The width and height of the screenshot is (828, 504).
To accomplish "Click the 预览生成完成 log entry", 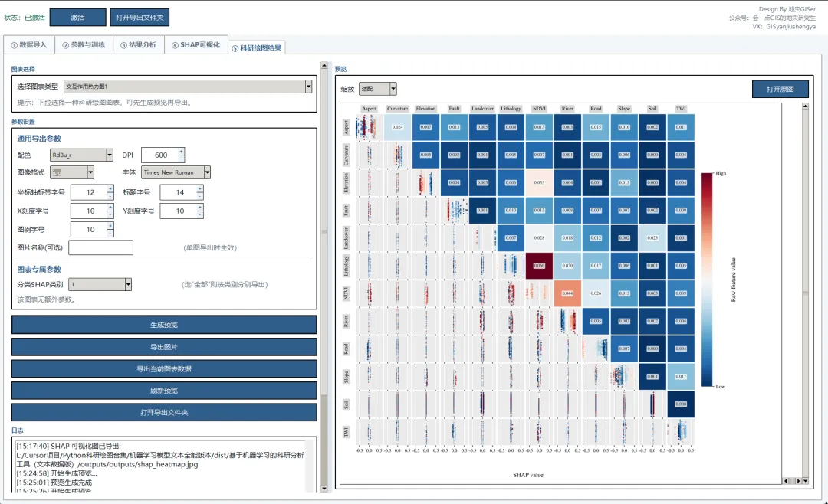I will [x=54, y=483].
